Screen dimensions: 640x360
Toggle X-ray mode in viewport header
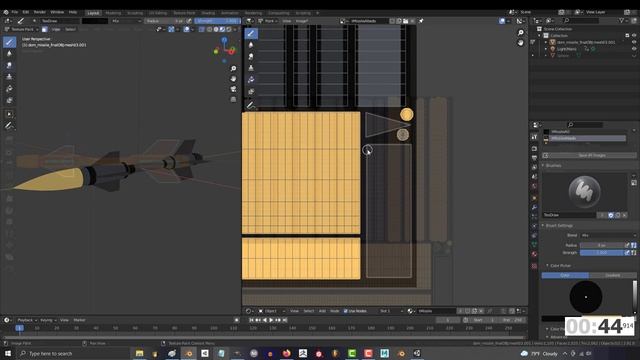click(202, 29)
